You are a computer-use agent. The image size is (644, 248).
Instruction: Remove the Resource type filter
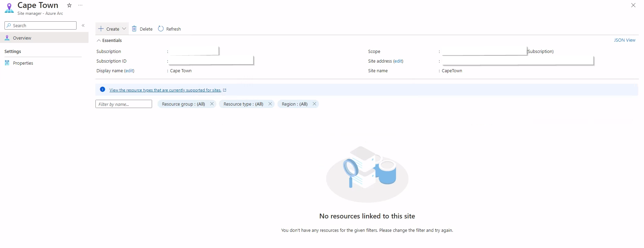pos(270,104)
